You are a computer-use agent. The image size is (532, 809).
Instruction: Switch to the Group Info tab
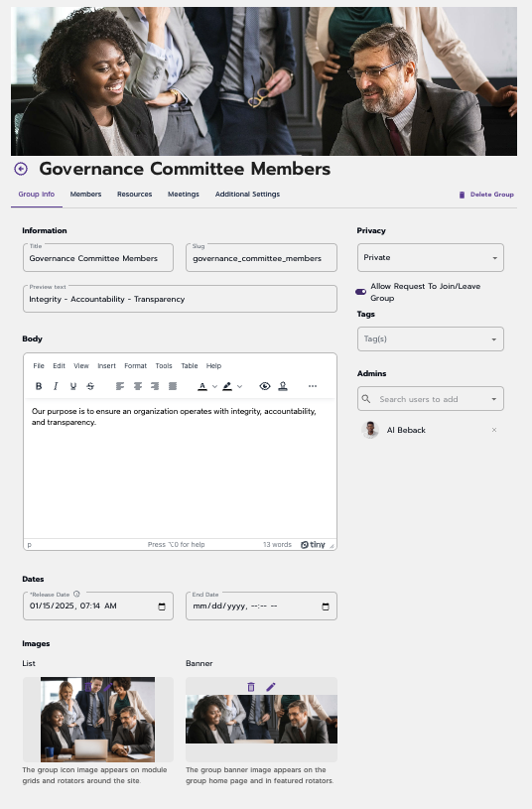[x=37, y=195]
